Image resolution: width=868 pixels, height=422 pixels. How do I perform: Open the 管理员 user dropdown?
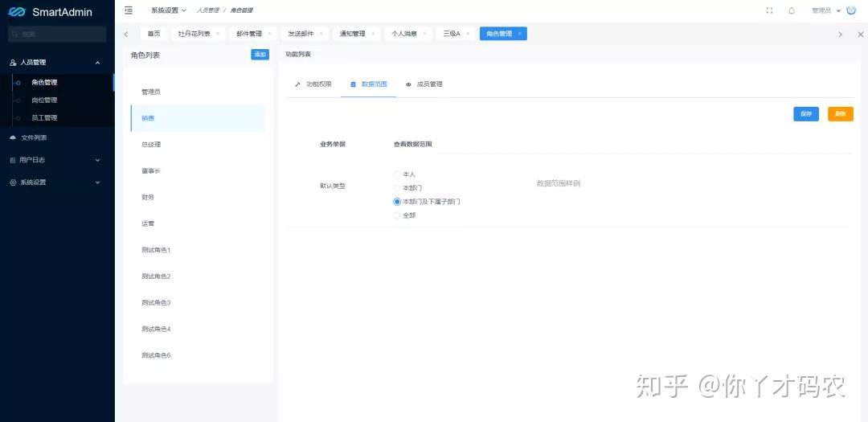click(x=826, y=10)
